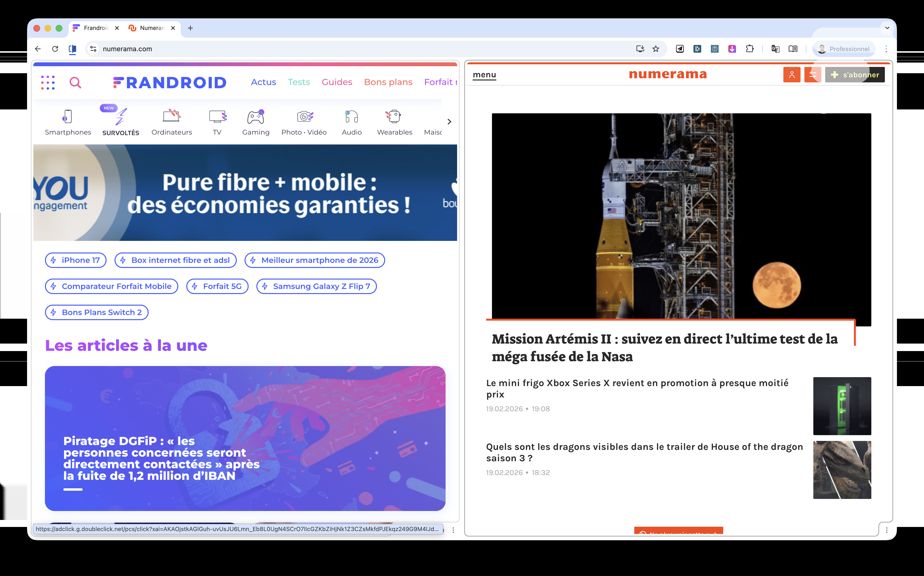Open the Frandroid dotted grid menu

[48, 82]
